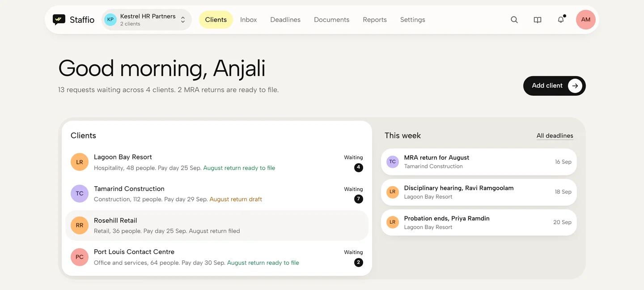Click the LR avatar on Probation ends deadline
Image resolution: width=644 pixels, height=290 pixels.
click(x=393, y=222)
